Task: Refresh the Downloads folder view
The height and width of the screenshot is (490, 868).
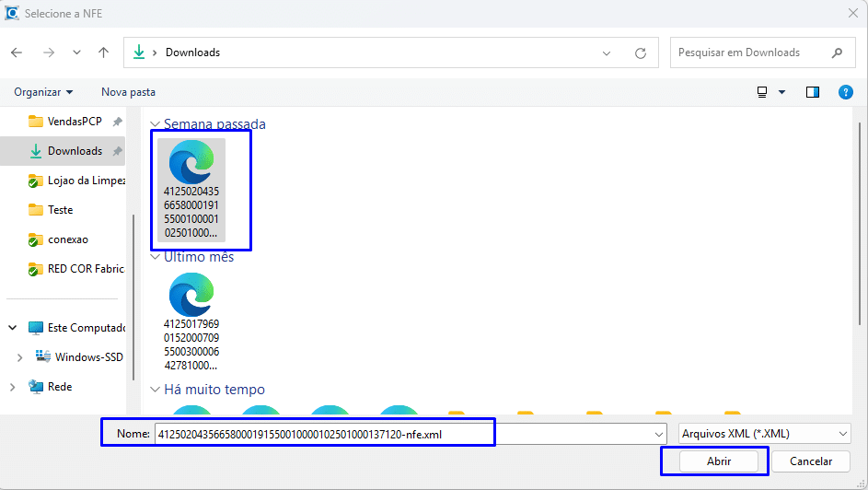Action: pos(641,52)
